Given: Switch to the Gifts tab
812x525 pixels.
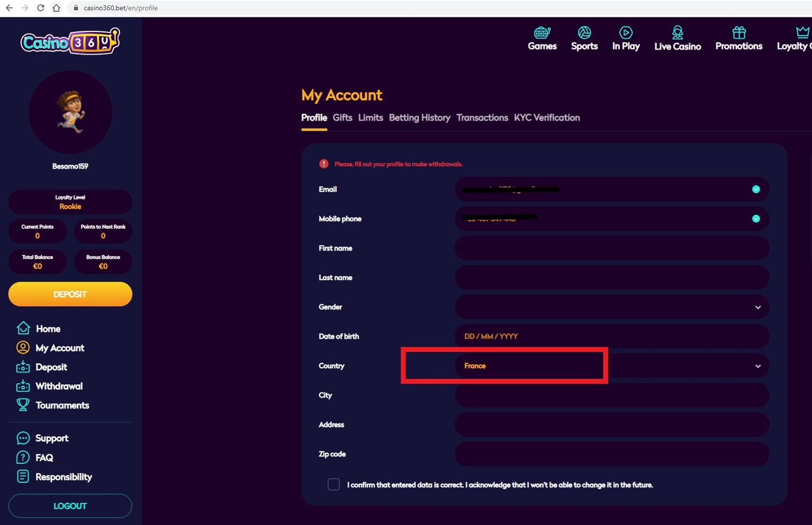Looking at the screenshot, I should tap(342, 117).
